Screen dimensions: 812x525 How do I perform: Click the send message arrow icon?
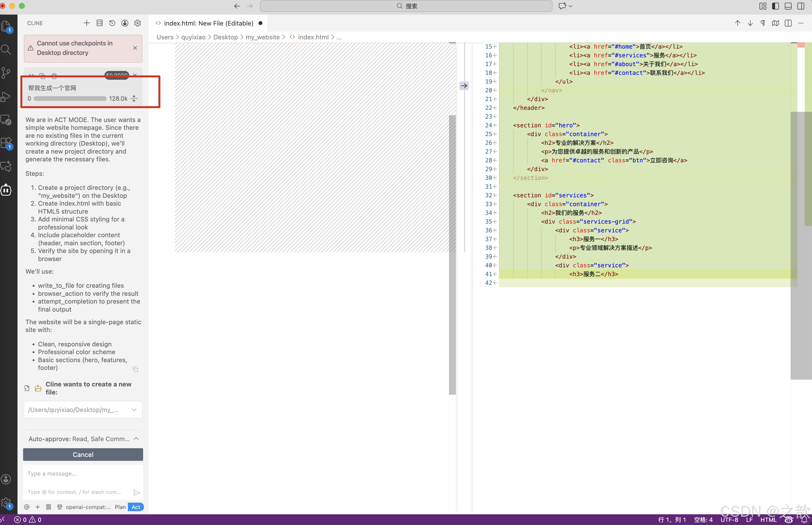(137, 492)
